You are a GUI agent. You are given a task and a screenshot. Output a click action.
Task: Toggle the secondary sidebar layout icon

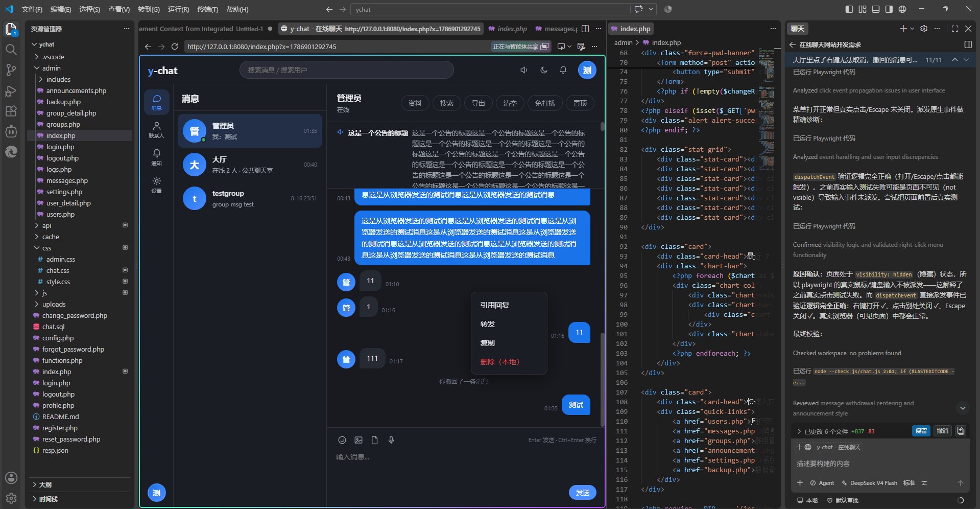pyautogui.click(x=889, y=9)
